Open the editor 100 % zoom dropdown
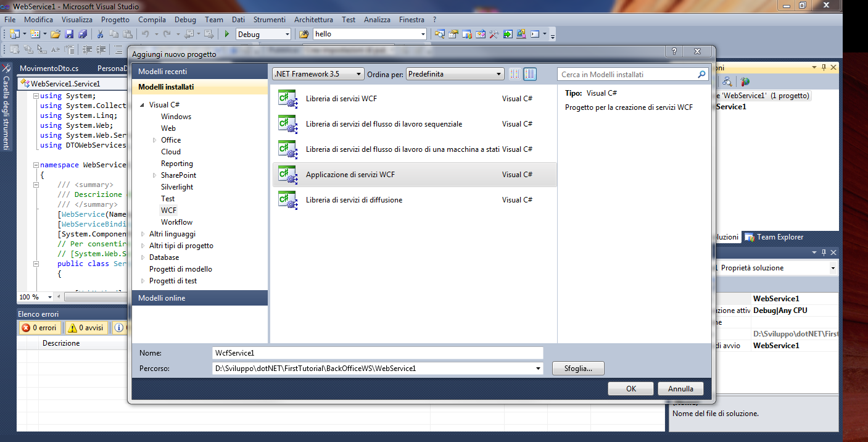This screenshot has height=442, width=868. [x=49, y=297]
